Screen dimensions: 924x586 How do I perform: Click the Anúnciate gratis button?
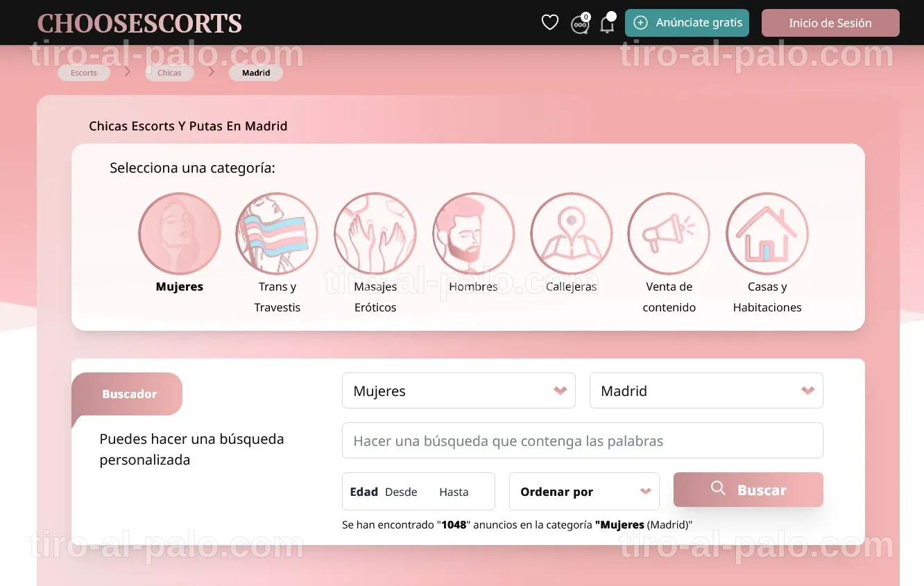(x=687, y=23)
